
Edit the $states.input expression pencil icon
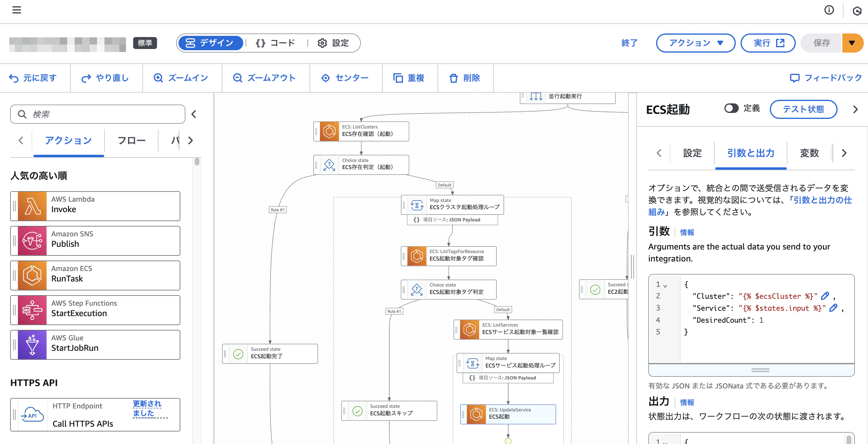(833, 308)
